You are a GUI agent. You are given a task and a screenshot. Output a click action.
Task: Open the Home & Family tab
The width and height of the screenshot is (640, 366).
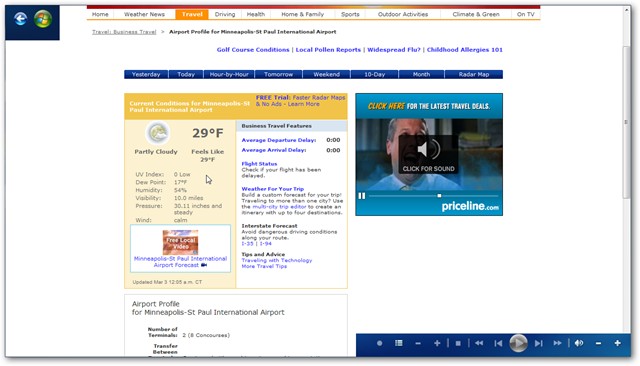(x=302, y=14)
